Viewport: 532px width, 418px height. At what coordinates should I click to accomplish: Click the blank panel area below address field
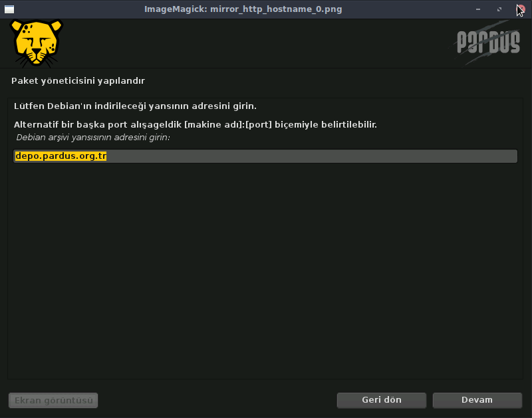(x=265, y=271)
